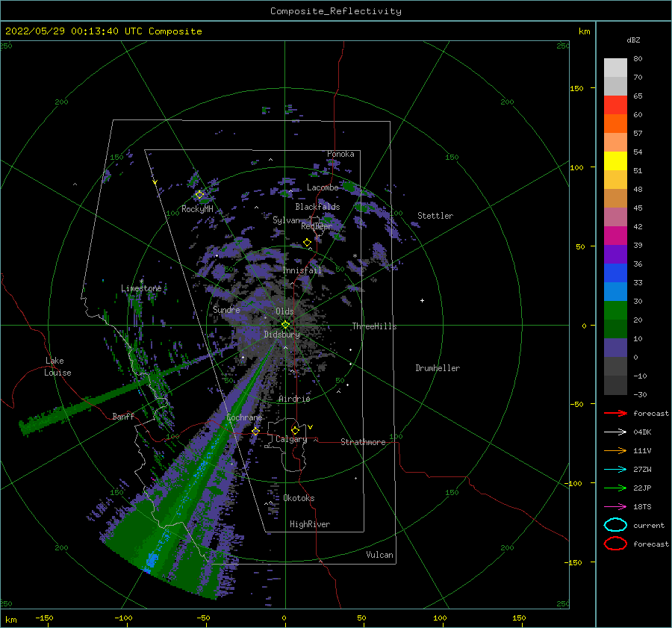Click the yellow diamond marker near RedDeer

pyautogui.click(x=307, y=243)
